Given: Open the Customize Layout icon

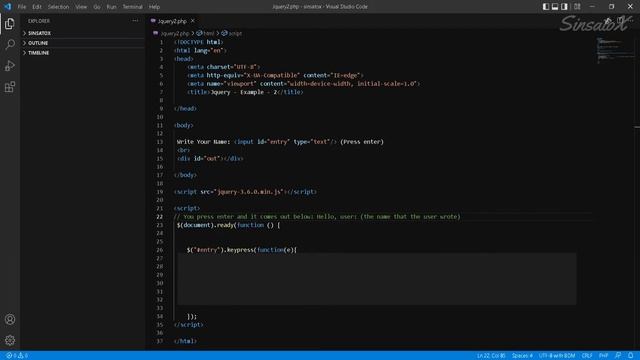Looking at the screenshot, I should pyautogui.click(x=577, y=7).
